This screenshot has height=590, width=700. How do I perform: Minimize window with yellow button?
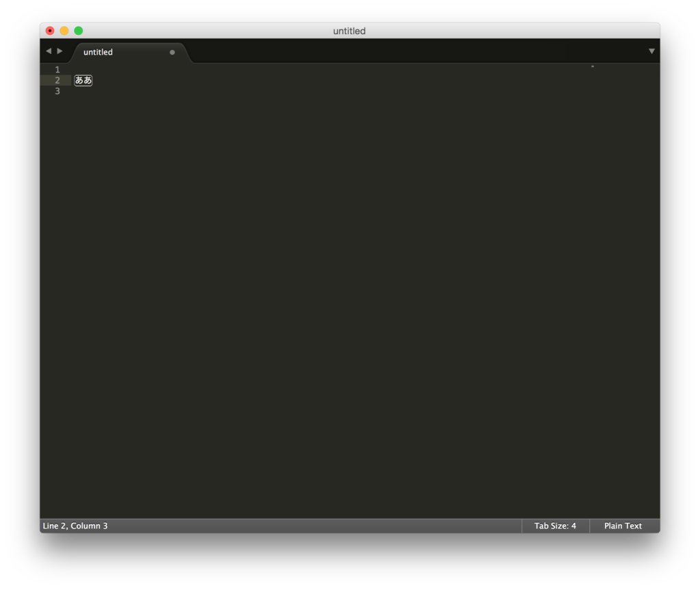point(64,31)
